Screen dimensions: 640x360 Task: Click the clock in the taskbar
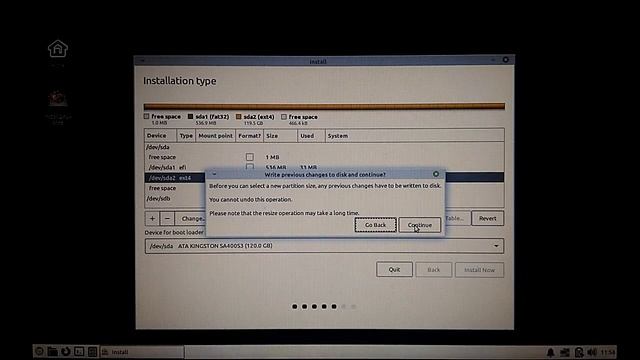(608, 352)
